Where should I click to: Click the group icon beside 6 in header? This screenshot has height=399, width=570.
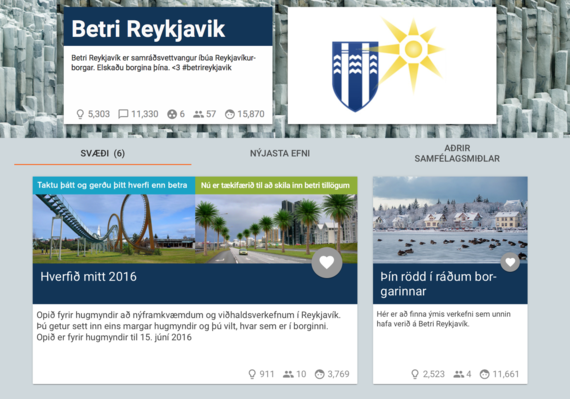click(x=172, y=114)
